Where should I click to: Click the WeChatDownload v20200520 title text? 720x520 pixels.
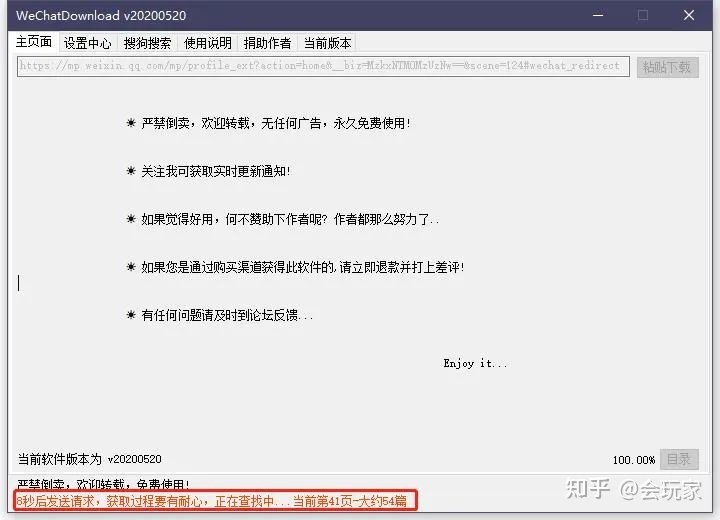pyautogui.click(x=101, y=16)
